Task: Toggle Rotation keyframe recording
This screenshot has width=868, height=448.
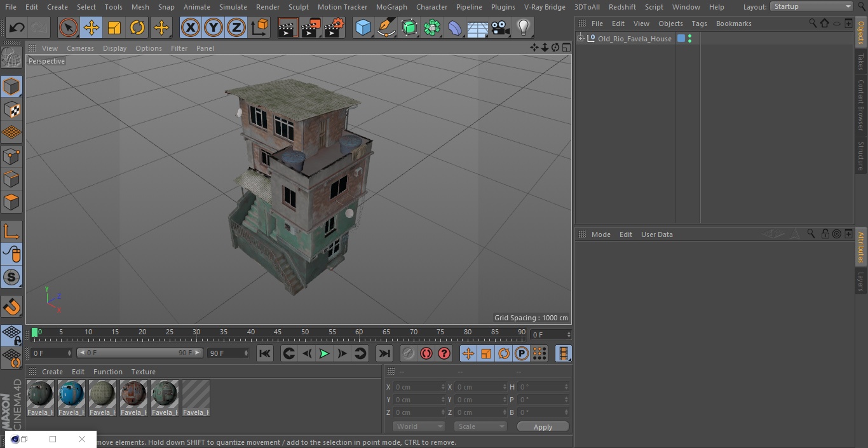Action: click(504, 353)
